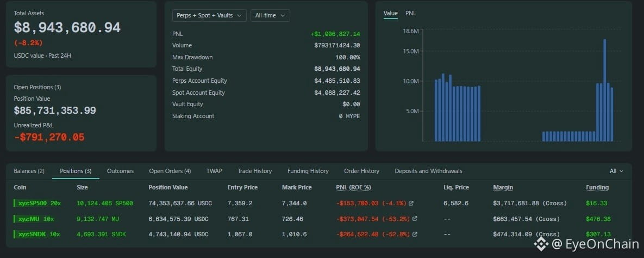Click Volume value $793171424.30
Image resolution: width=644 pixels, height=258 pixels.
click(x=337, y=45)
